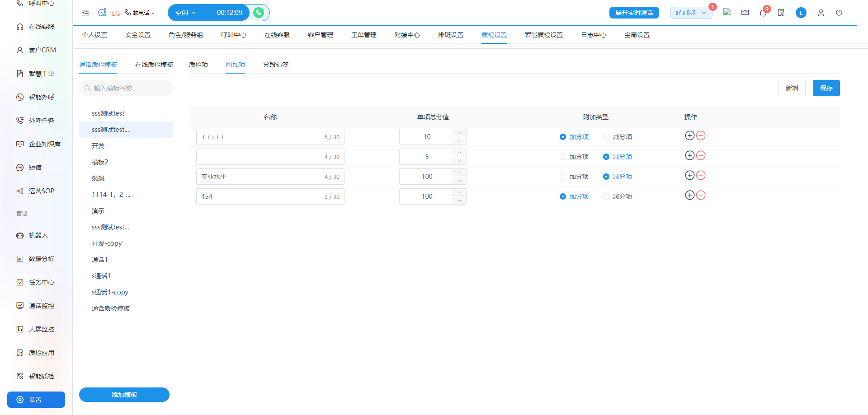Select 加分项 for the +++++ row

pos(574,137)
